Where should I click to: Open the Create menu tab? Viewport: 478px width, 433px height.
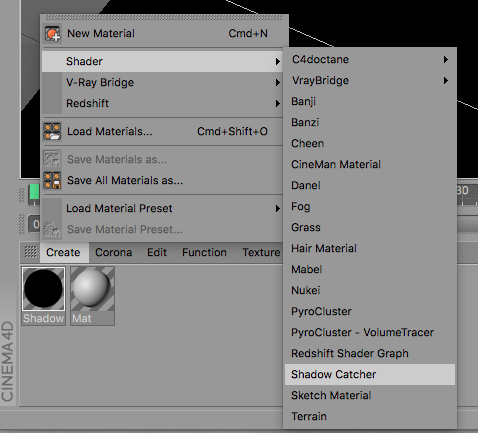coord(63,252)
